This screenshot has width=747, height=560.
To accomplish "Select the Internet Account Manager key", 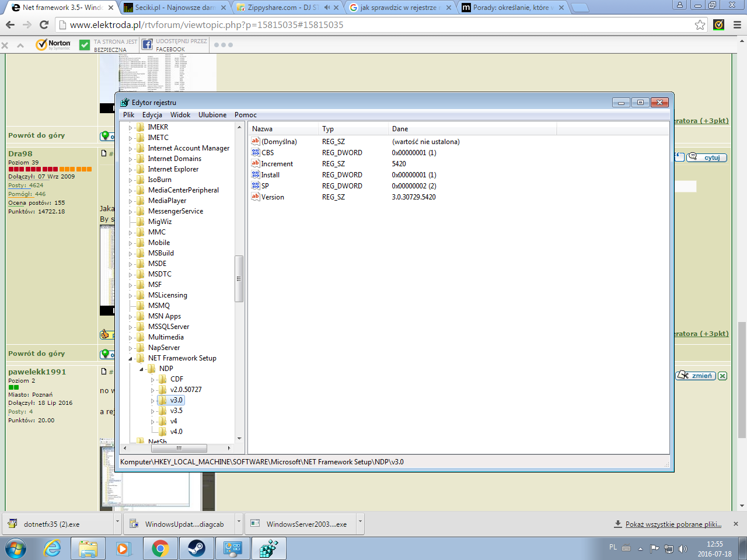I will click(189, 148).
